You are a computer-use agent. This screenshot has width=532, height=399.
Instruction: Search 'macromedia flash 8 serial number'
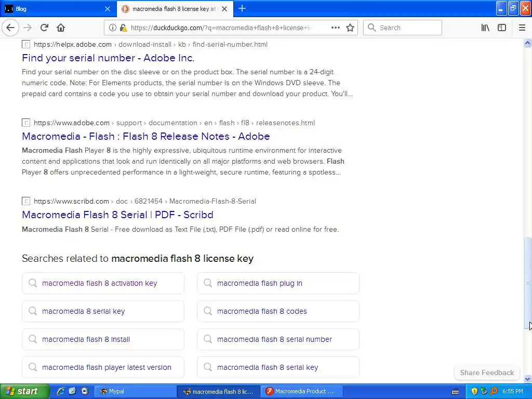278,339
